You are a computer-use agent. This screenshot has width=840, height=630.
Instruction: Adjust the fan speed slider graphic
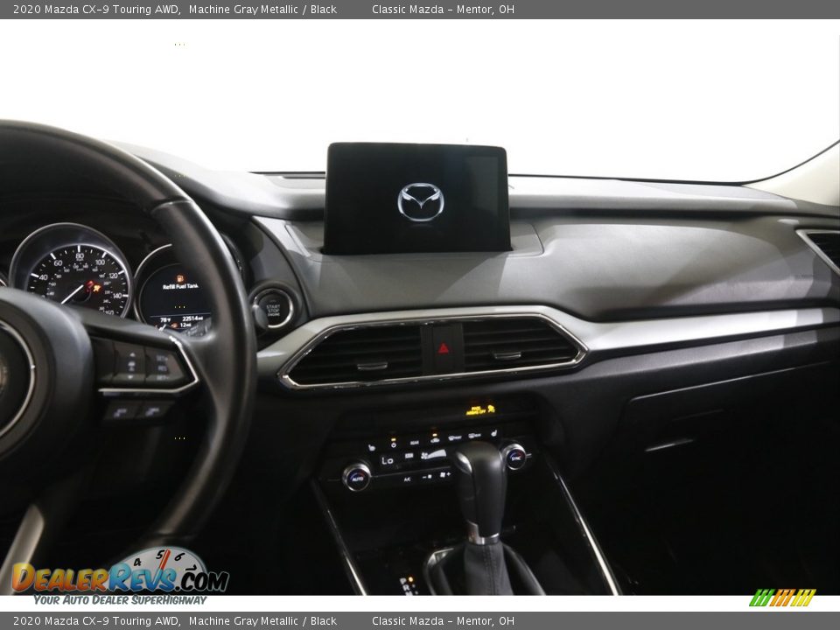click(436, 455)
